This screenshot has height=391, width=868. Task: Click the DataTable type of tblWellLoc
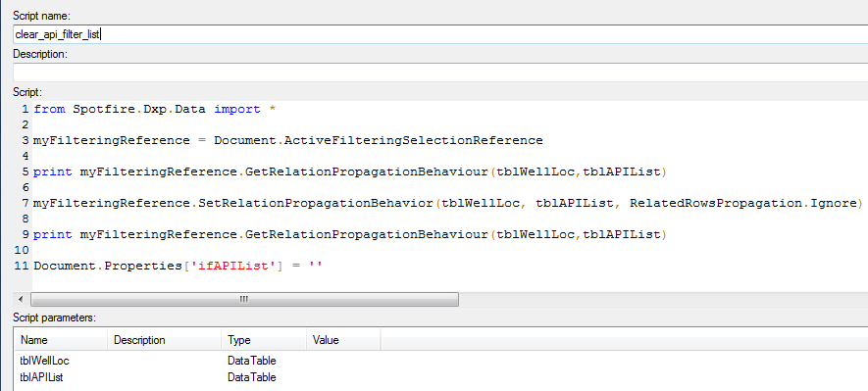coord(252,362)
